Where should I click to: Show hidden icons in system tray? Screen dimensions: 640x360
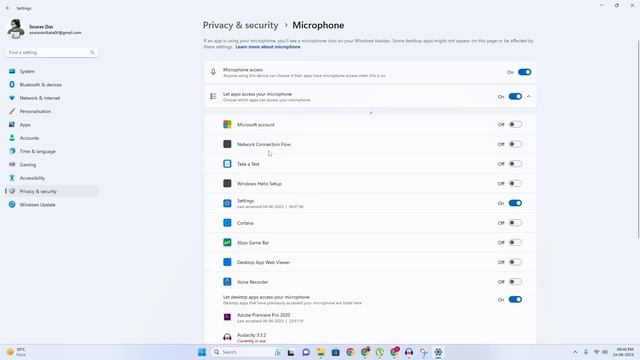576,352
